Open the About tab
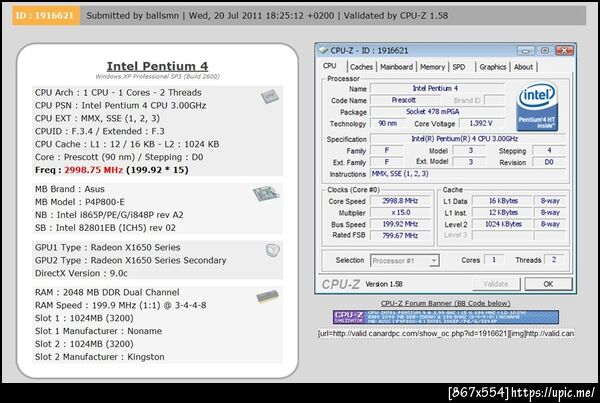This screenshot has height=403, width=600. 523,67
